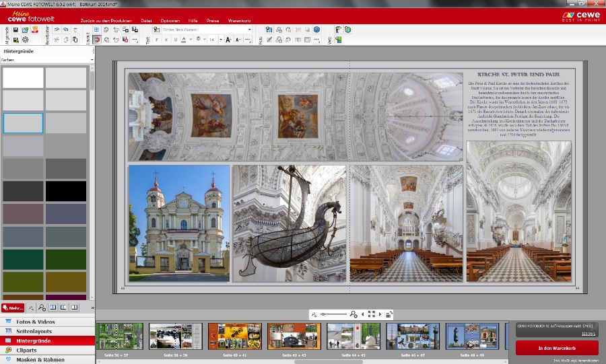Image resolution: width=606 pixels, height=364 pixels.
Task: Select the black background color swatch
Action: tap(66, 191)
